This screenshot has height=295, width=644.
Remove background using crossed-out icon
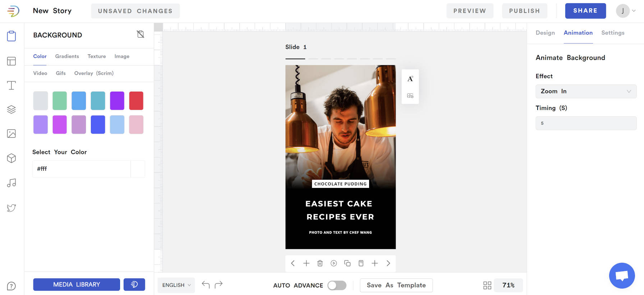click(141, 34)
